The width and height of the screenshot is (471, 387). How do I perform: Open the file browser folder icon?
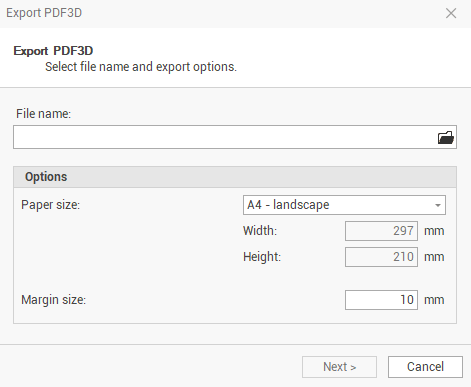446,137
